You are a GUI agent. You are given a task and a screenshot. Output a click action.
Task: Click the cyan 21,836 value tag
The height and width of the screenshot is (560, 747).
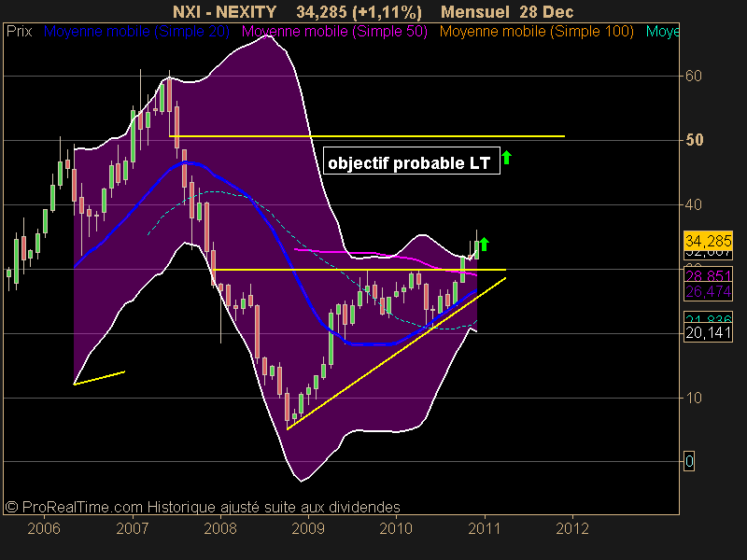[708, 318]
